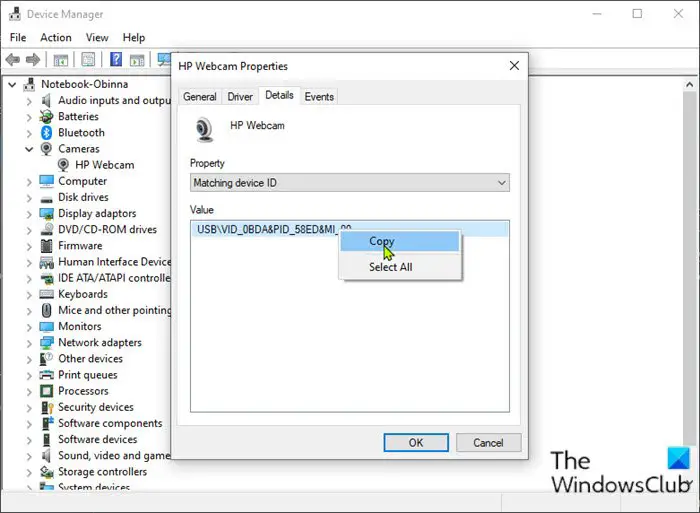
Task: Click the Network adapters category icon
Action: (x=46, y=342)
